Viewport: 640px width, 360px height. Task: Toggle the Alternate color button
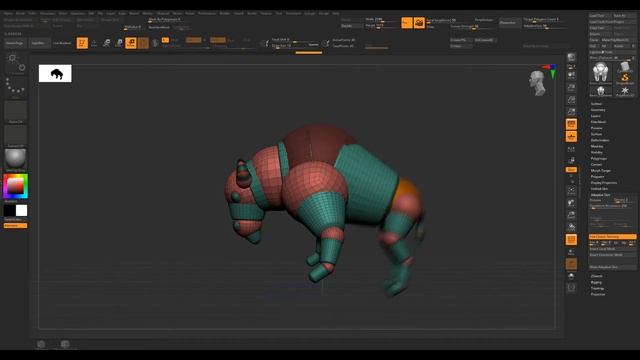click(x=16, y=226)
